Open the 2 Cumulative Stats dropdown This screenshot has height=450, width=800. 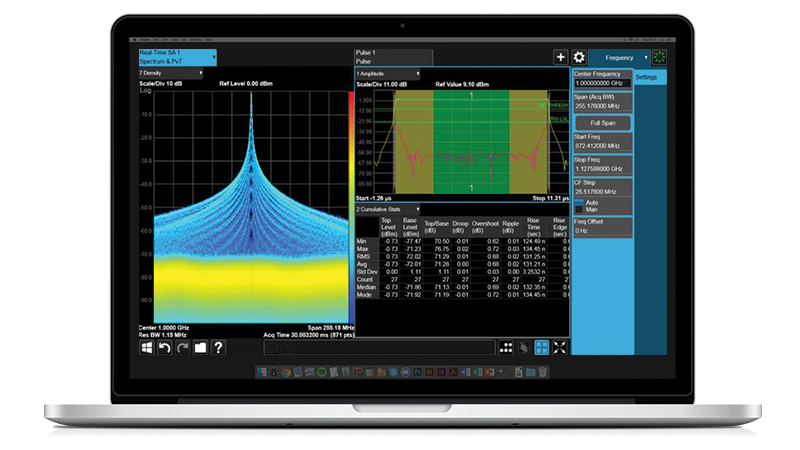(x=388, y=209)
